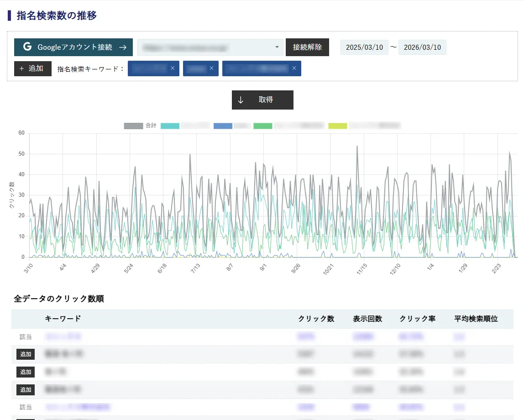Open the site URL selector dropdown
The width and height of the screenshot is (524, 420).
(276, 47)
